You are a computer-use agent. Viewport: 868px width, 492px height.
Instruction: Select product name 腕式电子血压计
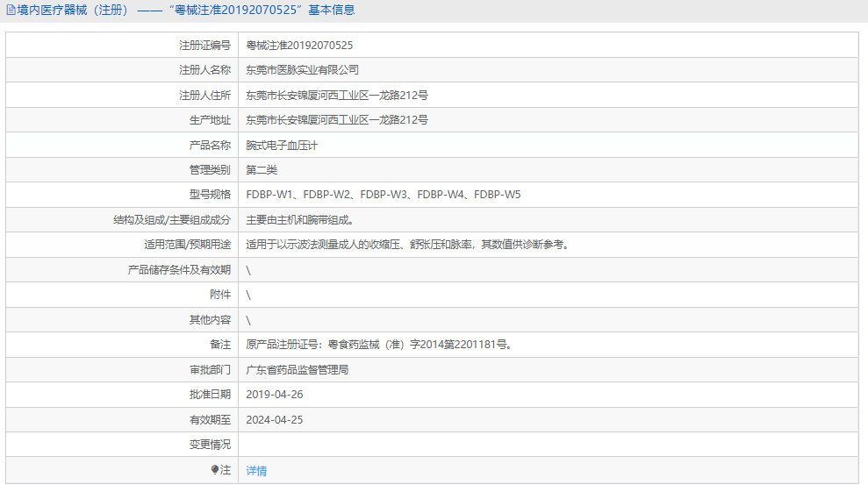click(x=282, y=146)
